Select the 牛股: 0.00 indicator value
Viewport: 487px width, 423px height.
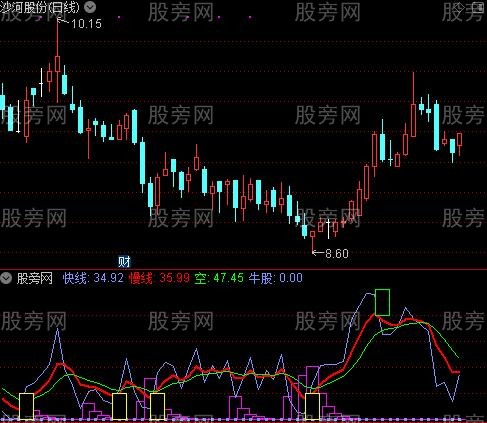(276, 278)
